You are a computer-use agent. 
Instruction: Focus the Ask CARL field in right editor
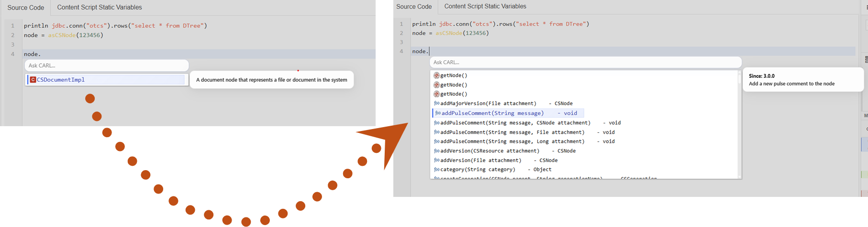click(x=585, y=62)
